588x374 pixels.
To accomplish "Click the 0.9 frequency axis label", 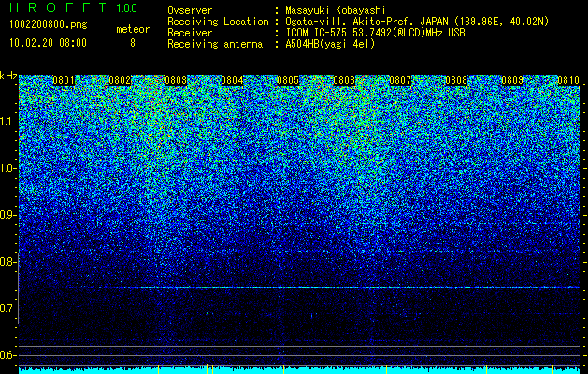I will (x=7, y=215).
